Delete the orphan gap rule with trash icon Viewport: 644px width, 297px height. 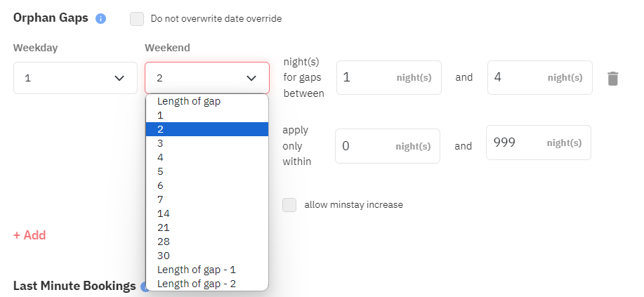(x=613, y=78)
